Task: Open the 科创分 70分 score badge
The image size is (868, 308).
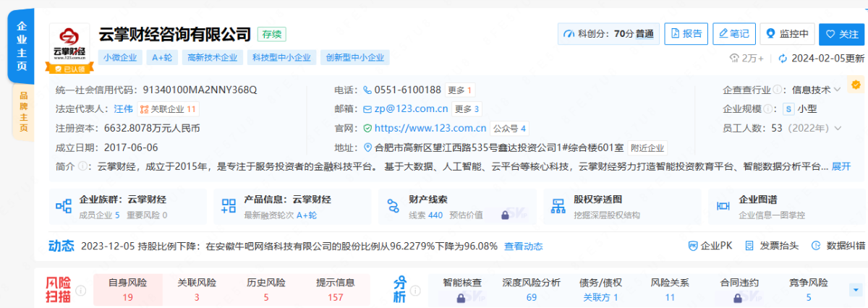Action: 608,33
